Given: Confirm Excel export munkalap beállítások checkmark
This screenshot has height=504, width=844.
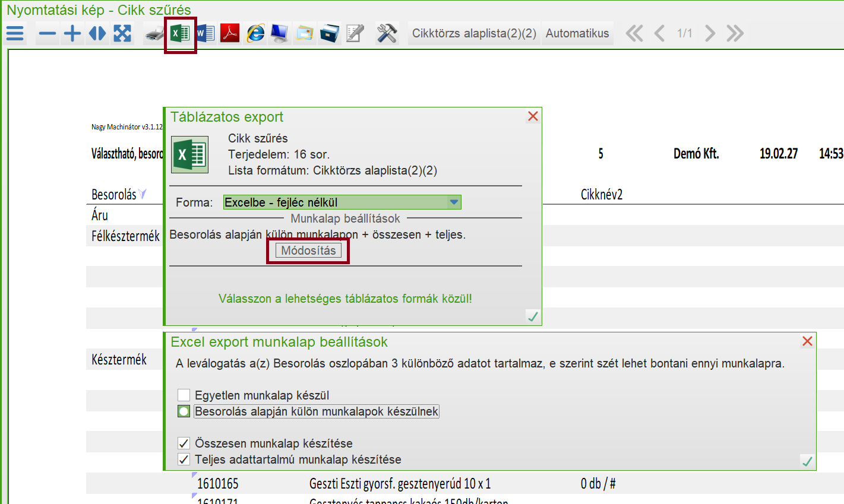Looking at the screenshot, I should pos(807,461).
